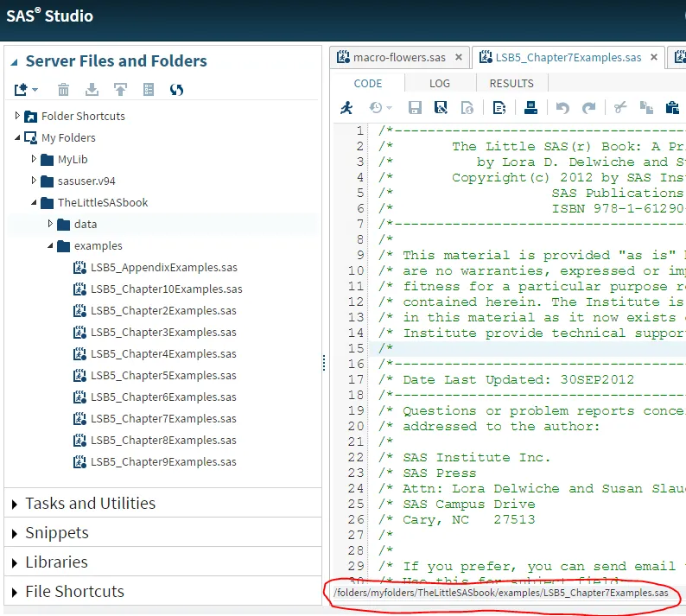Collapse the Server Files and Folders section
The image size is (686, 616).
tap(15, 62)
